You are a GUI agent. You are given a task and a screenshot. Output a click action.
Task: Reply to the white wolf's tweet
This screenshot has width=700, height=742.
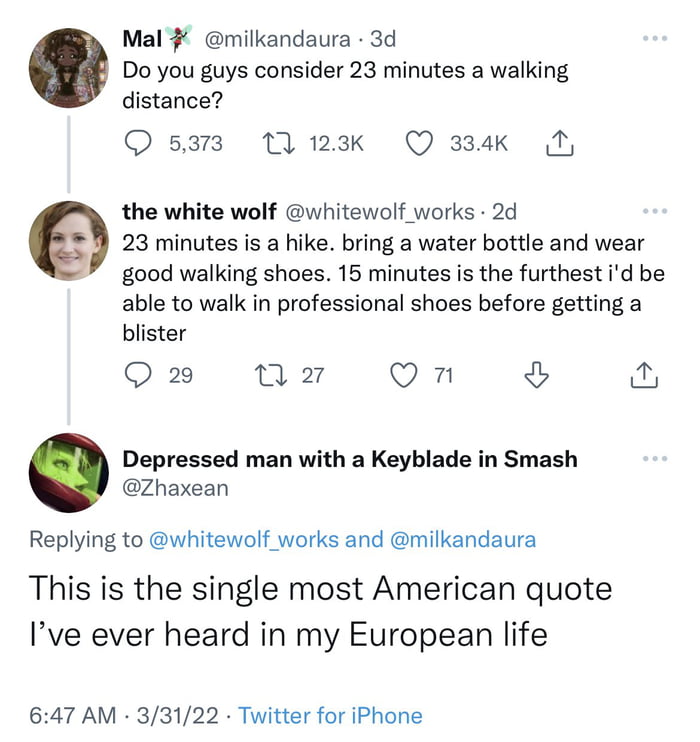138,375
